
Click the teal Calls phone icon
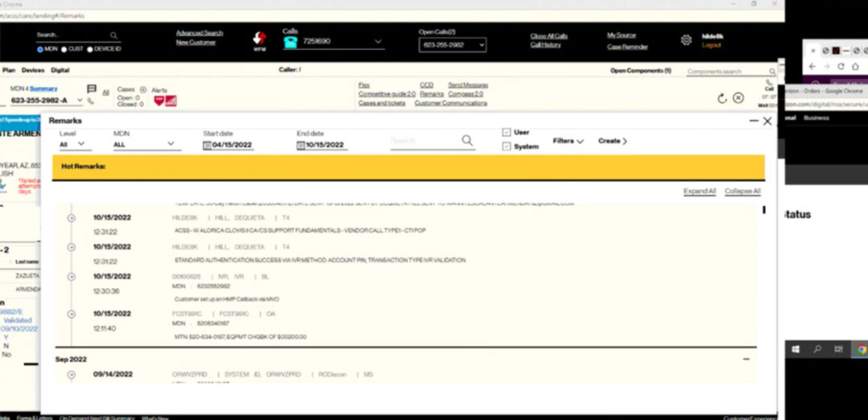point(290,42)
